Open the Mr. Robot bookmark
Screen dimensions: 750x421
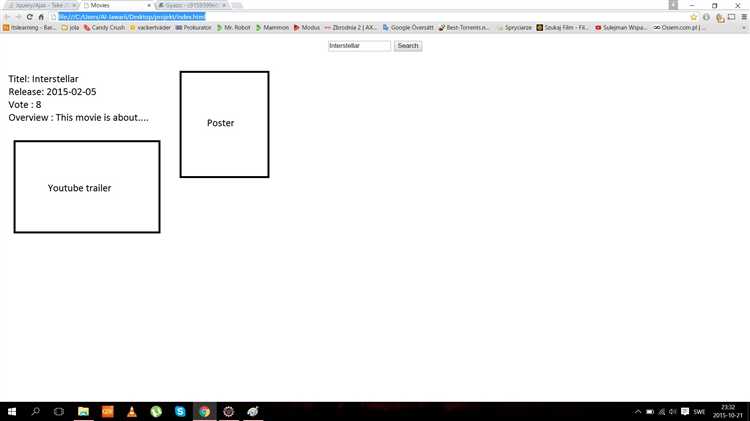click(236, 28)
